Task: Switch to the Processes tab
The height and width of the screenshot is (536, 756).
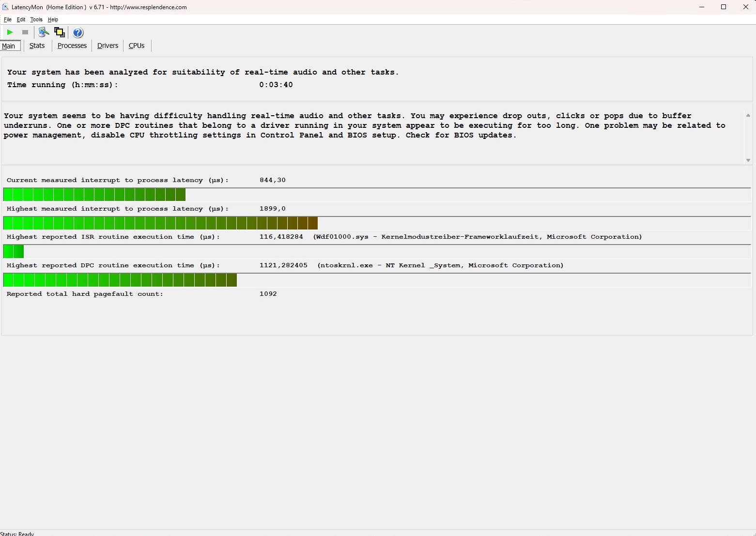Action: coord(72,46)
